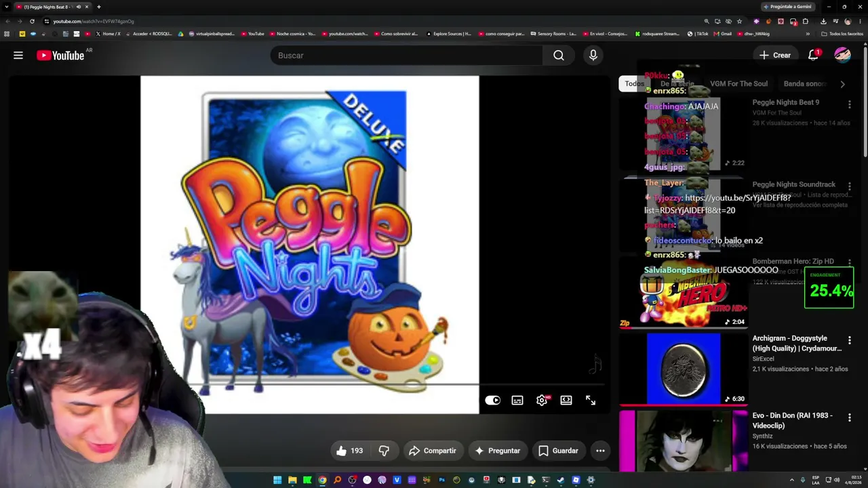Open the Gmail bookmark
The image size is (868, 488).
tap(723, 34)
